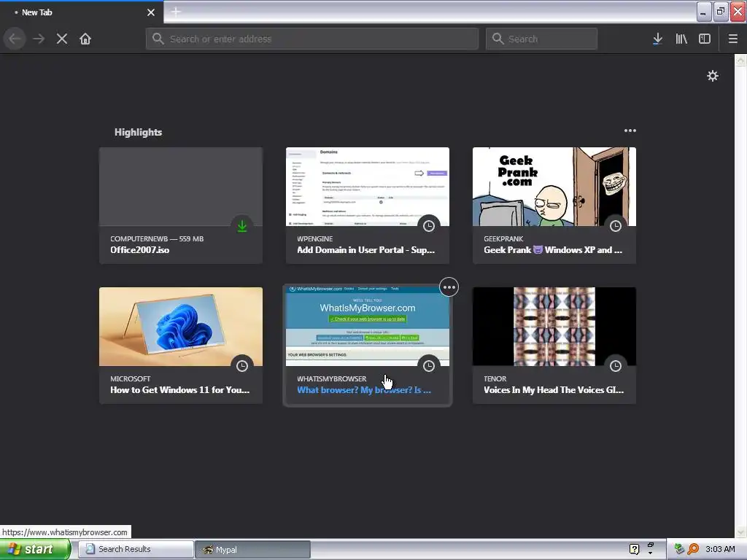Click the GEEKPRANK source label
This screenshot has height=560, width=747.
(x=503, y=239)
